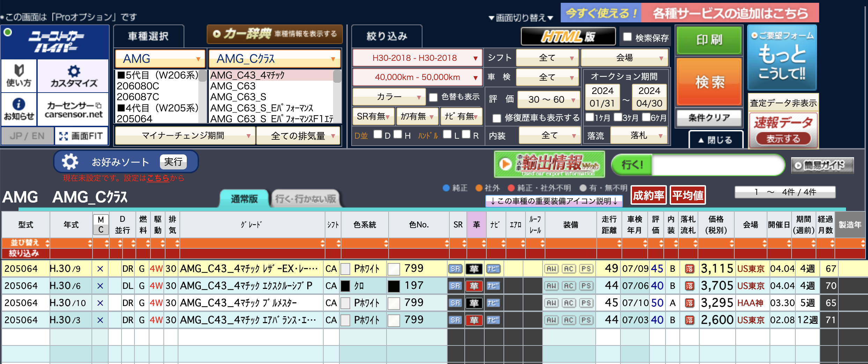868x364 pixels.
Task: Click the 画面FIT expand icon
Action: [x=63, y=136]
